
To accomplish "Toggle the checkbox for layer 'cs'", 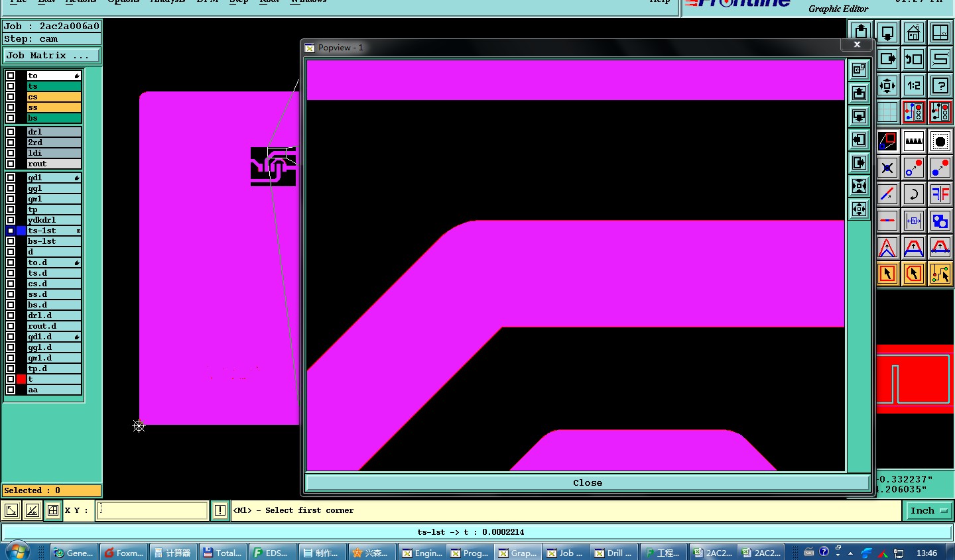I will pos(11,97).
